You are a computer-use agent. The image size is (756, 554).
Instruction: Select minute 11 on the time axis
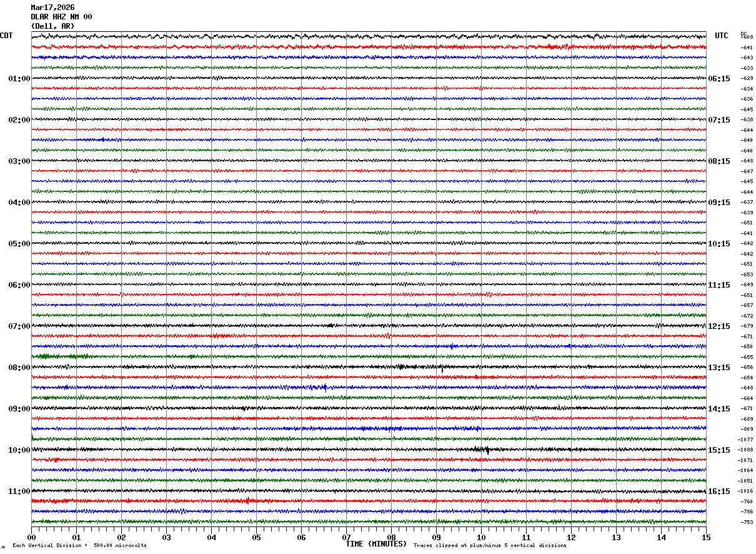click(x=526, y=537)
